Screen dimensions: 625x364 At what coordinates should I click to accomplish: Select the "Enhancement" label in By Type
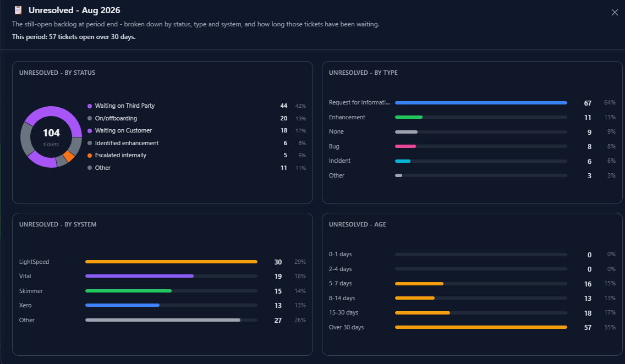(x=347, y=117)
